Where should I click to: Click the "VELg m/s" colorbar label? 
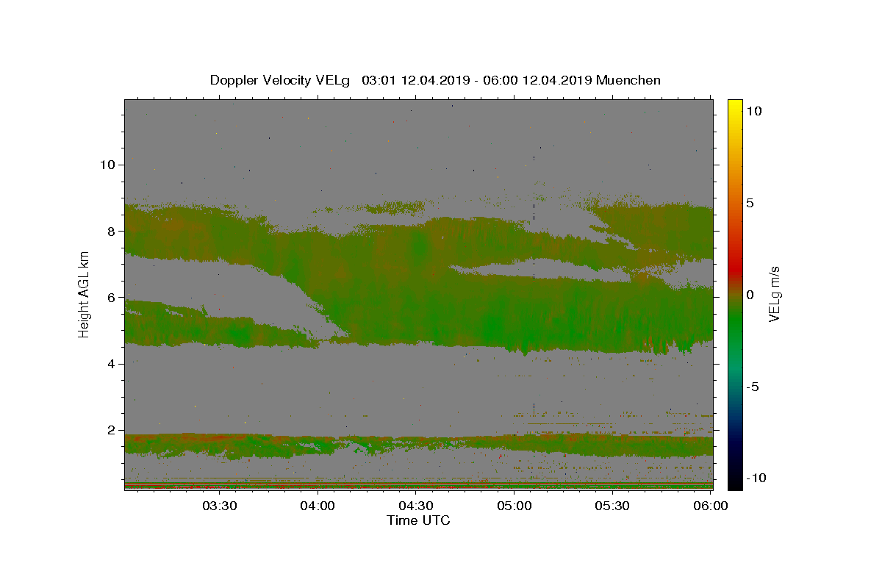(x=774, y=294)
